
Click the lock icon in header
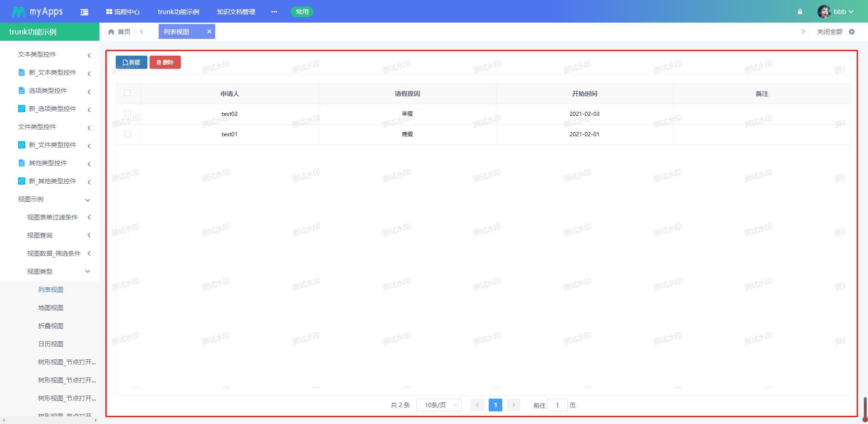800,12
